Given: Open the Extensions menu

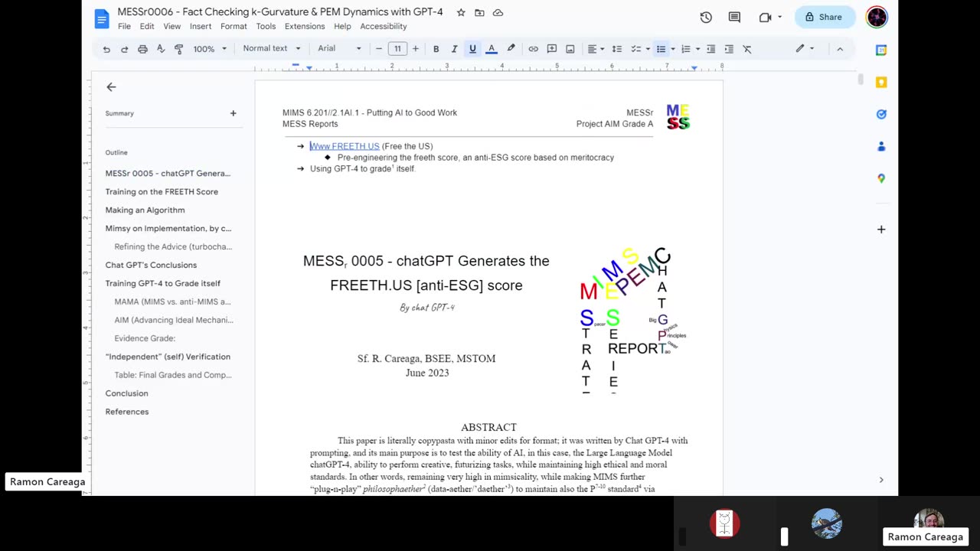Looking at the screenshot, I should click(x=305, y=26).
